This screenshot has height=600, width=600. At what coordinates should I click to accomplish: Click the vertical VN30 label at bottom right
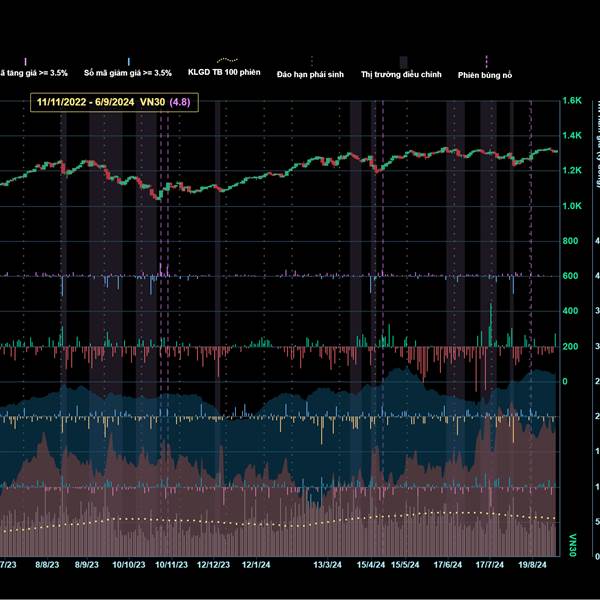point(572,543)
